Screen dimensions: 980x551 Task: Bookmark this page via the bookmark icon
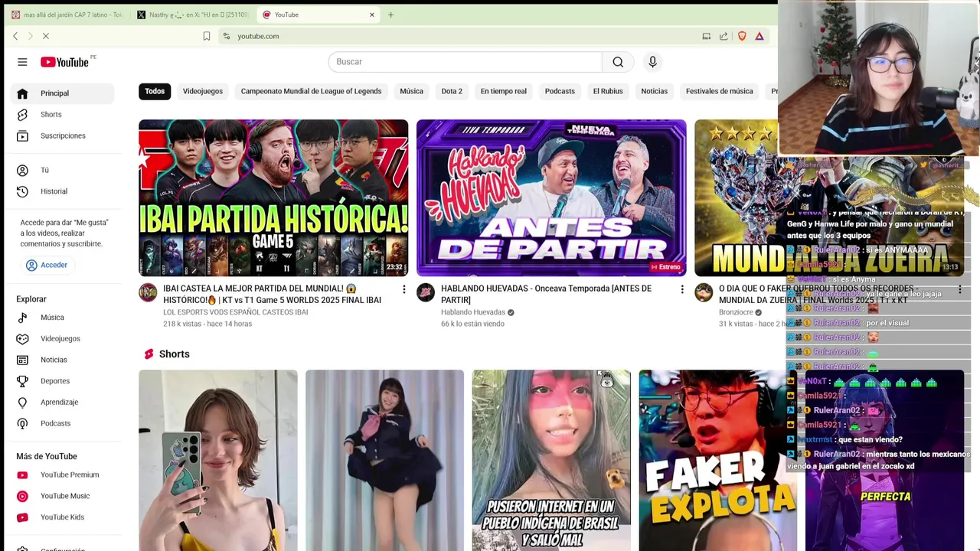tap(207, 36)
